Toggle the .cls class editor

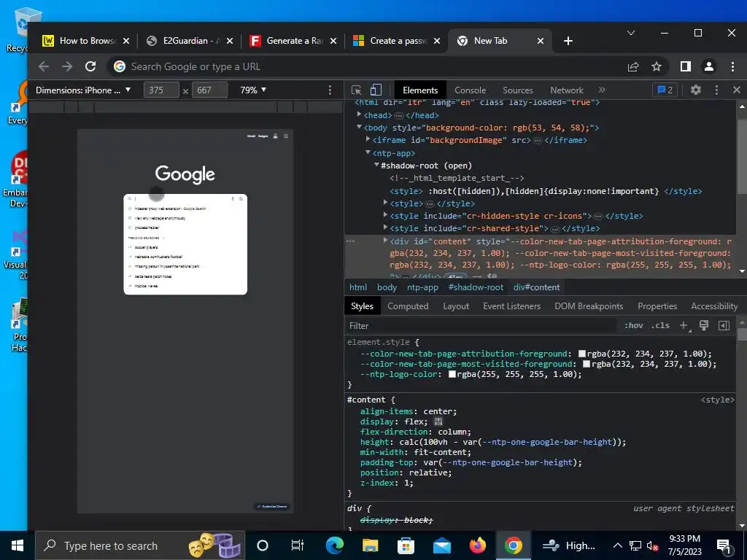[660, 326]
